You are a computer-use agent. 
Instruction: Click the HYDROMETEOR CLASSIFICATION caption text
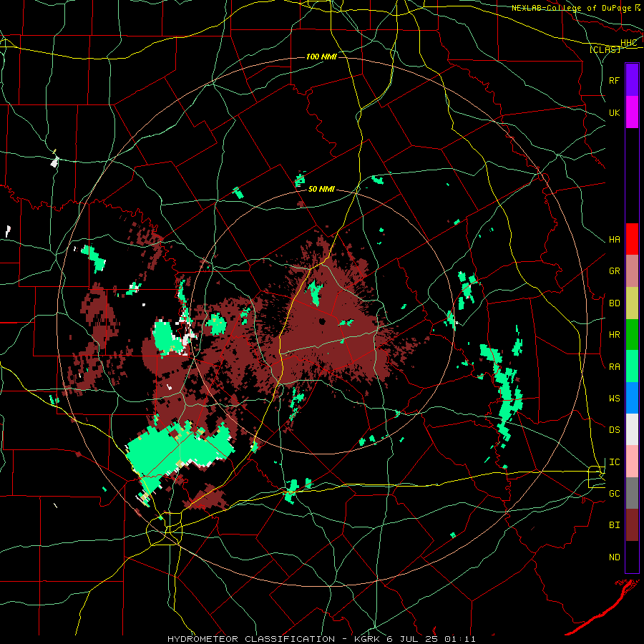click(x=251, y=639)
